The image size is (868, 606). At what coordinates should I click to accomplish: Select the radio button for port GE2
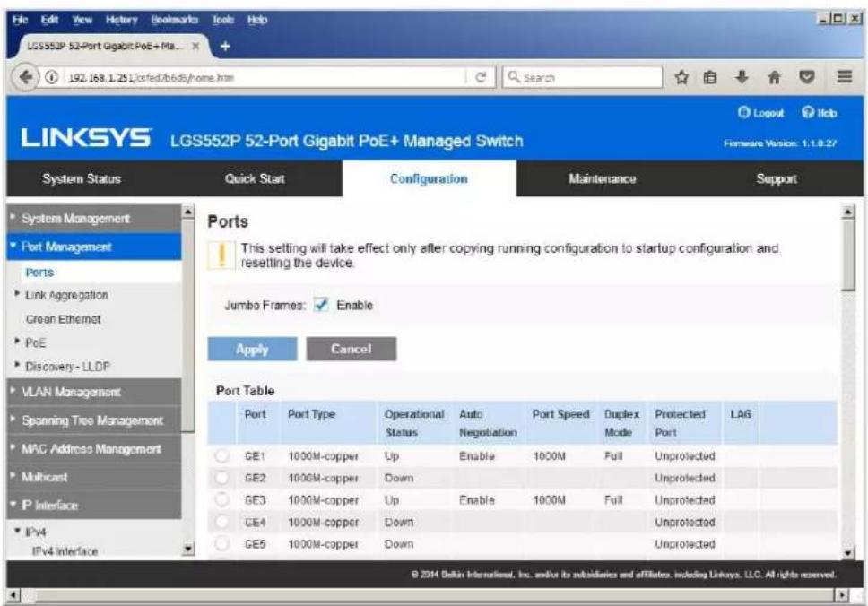tap(222, 478)
